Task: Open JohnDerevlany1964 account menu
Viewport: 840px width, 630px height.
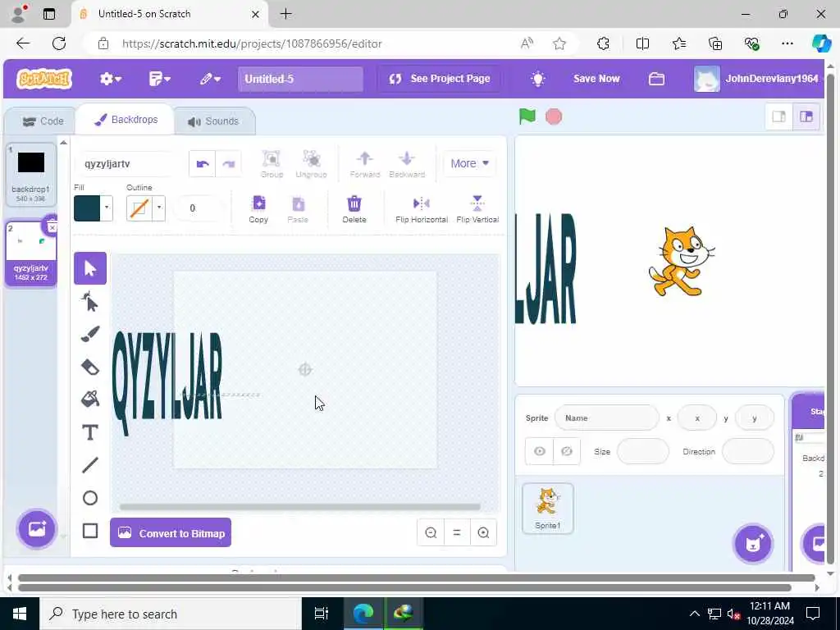Action: [x=756, y=79]
